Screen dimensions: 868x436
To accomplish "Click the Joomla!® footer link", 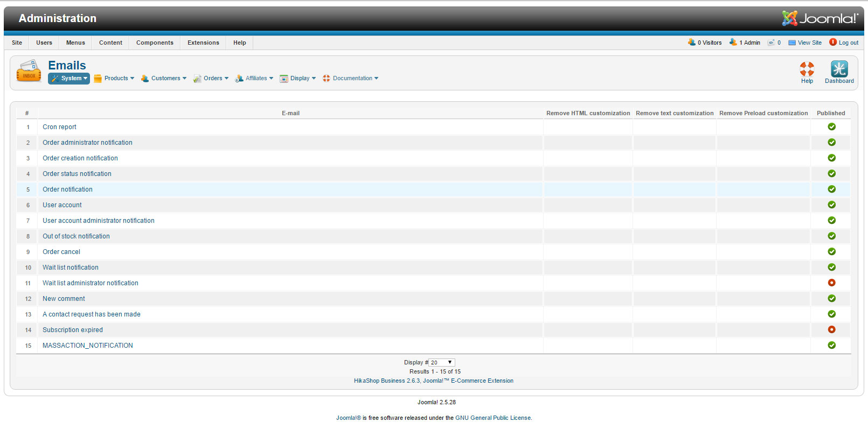I will pos(349,418).
